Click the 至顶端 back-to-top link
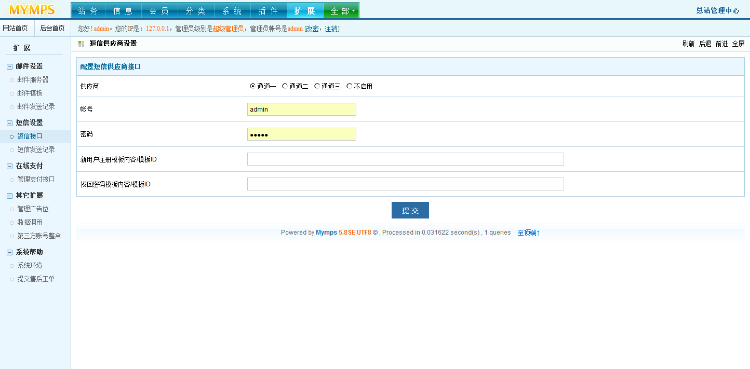 [528, 233]
